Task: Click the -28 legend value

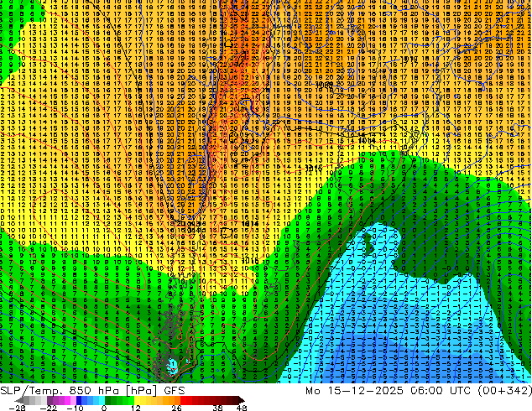Action: [17, 408]
